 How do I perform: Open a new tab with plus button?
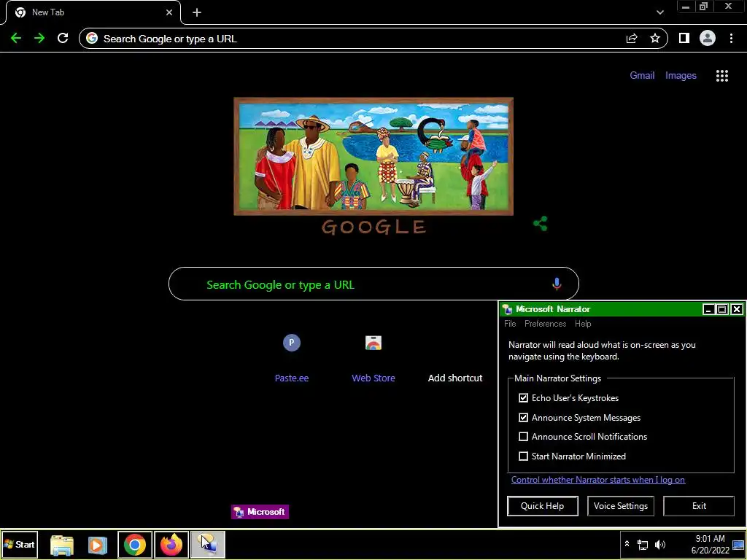tap(197, 12)
